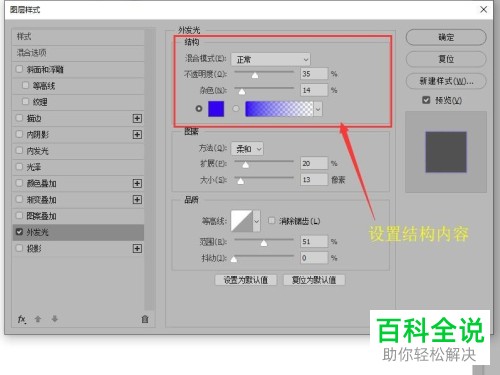Click 复位为默认值 button
This screenshot has width=500, height=375.
pos(314,280)
